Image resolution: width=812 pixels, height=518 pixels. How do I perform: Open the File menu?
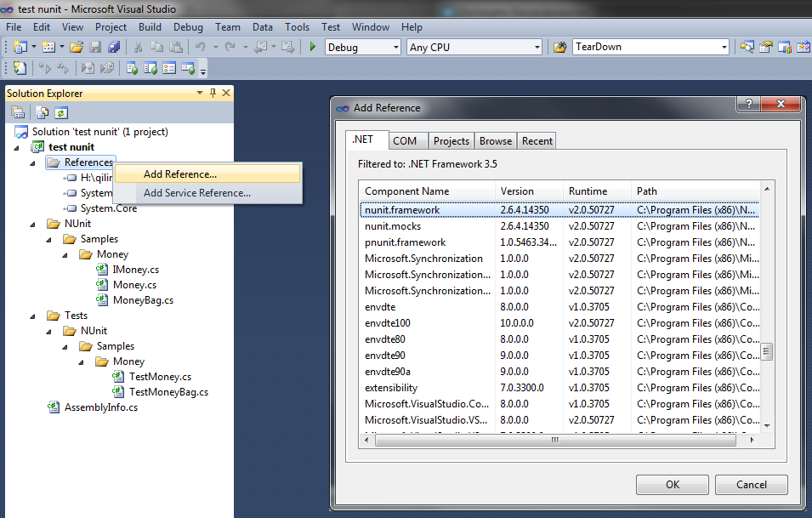tap(14, 27)
